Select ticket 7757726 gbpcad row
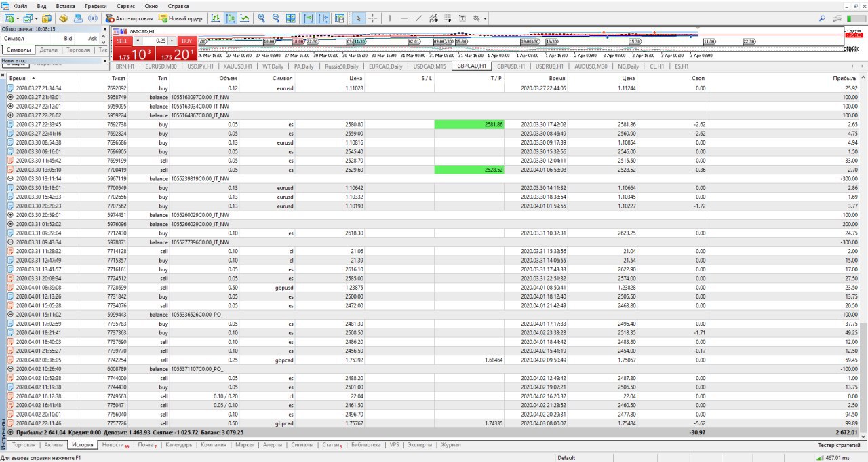 coord(433,423)
